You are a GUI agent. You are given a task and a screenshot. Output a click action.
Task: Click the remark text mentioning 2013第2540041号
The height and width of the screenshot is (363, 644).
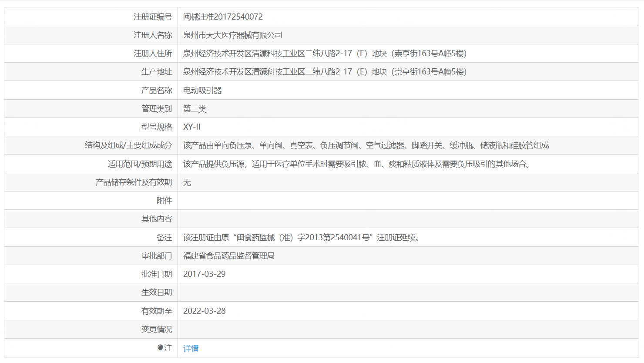click(x=302, y=238)
